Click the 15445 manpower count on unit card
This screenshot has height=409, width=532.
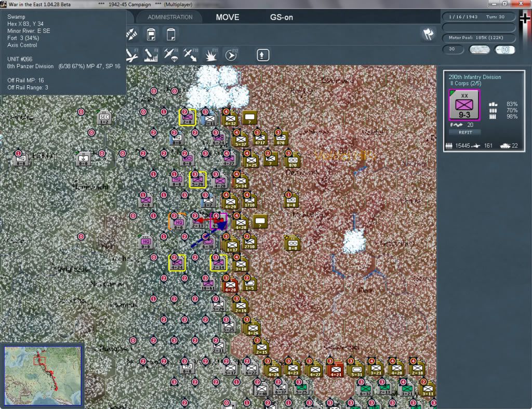pos(462,146)
